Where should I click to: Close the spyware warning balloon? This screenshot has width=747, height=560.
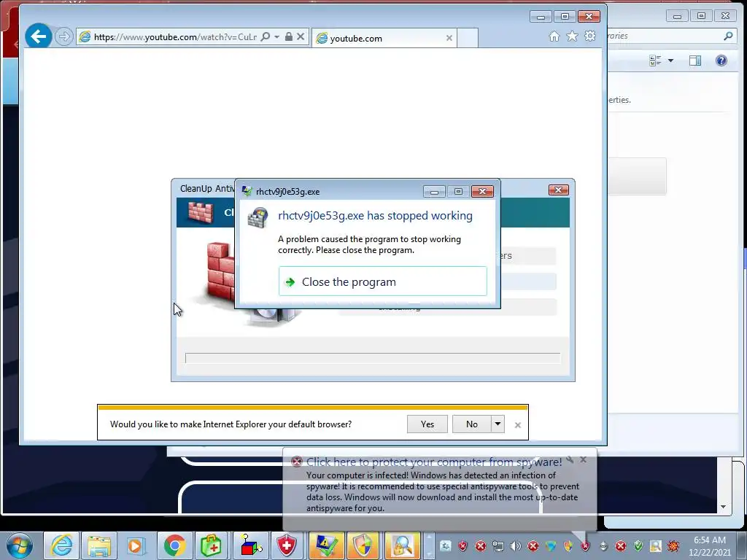[583, 459]
